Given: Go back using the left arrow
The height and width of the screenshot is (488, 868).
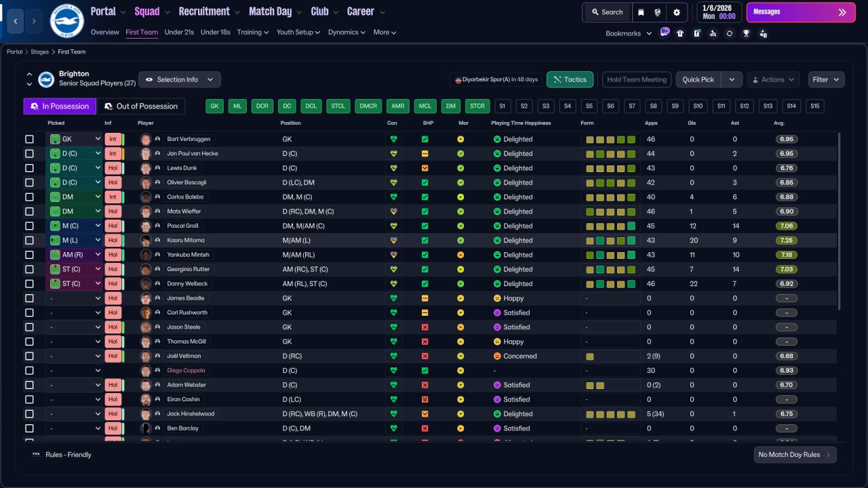Looking at the screenshot, I should [16, 21].
